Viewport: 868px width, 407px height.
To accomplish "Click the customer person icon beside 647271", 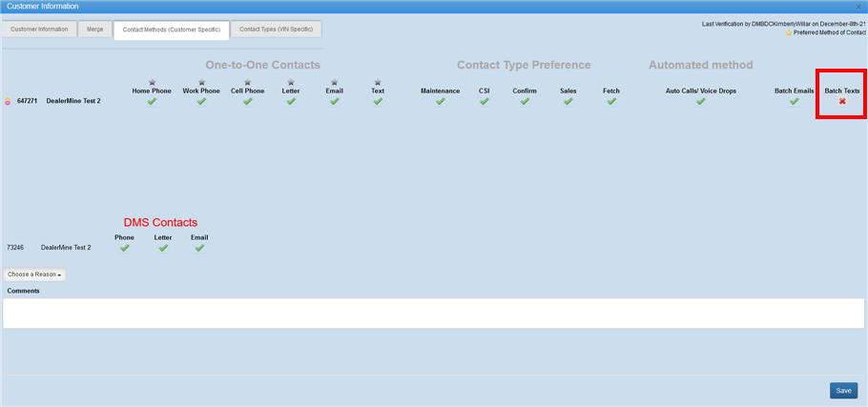I will 9,101.
